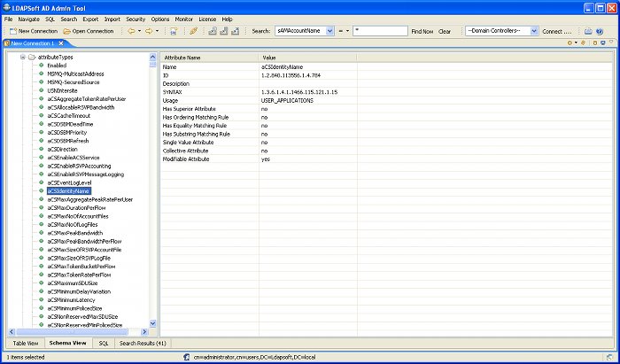This screenshot has width=620, height=364.
Task: Select aCSMaxPeakBandwidth in the tree
Action: (x=75, y=233)
